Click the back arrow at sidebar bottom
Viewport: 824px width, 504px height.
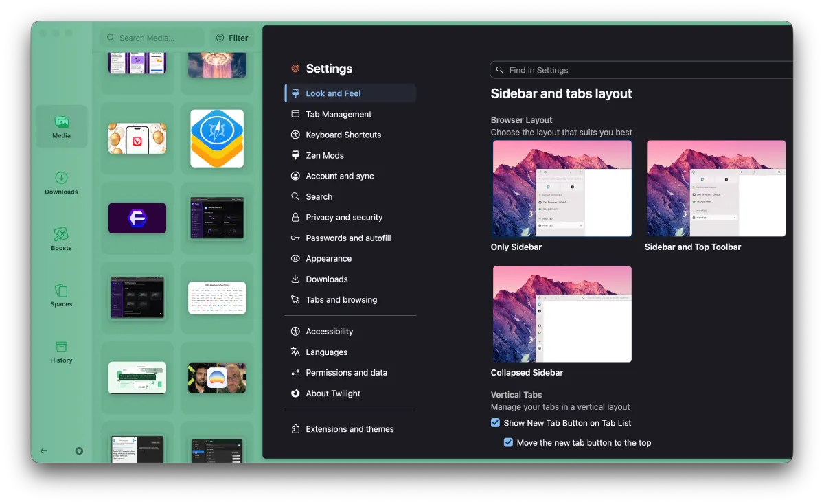pos(44,451)
